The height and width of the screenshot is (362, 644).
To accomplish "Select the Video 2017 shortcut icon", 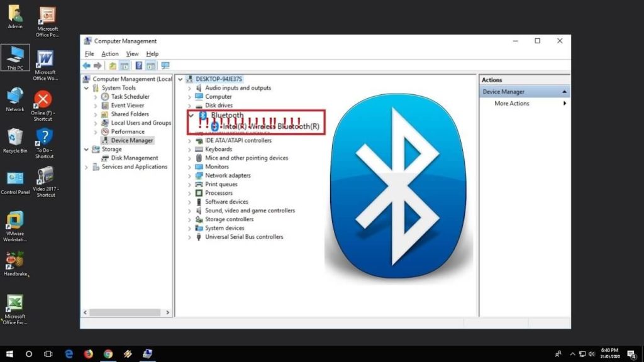I will point(45,182).
